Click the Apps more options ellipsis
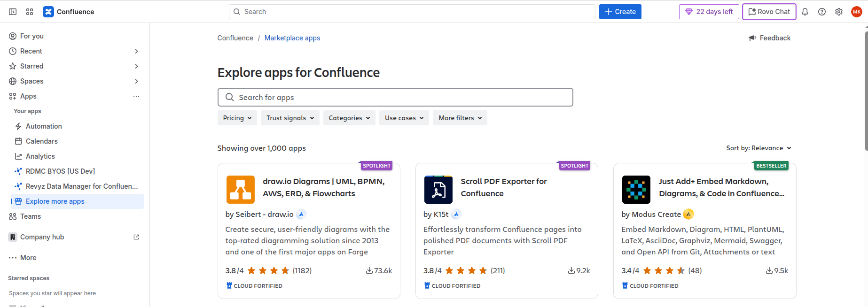Viewport: 868px width, 307px height. click(x=136, y=96)
